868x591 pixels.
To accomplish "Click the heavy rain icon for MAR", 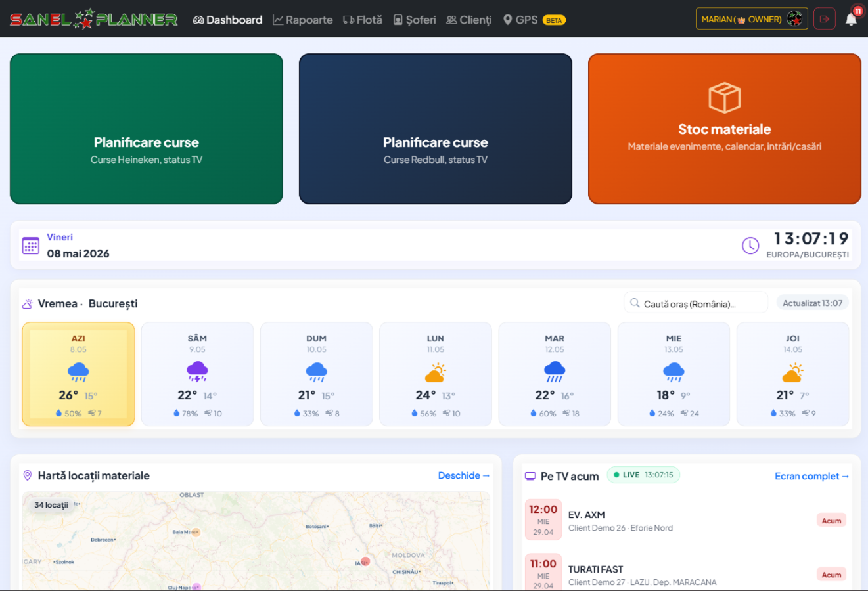I will [555, 372].
